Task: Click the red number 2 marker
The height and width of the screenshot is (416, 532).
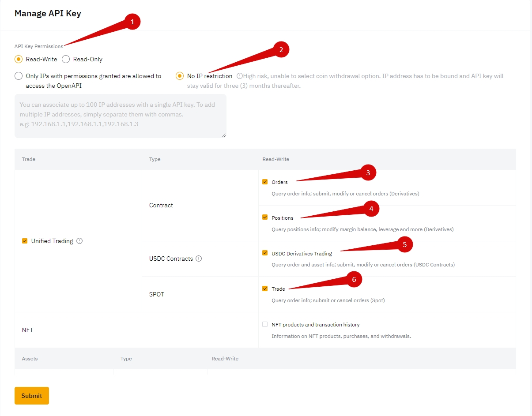Action: tap(281, 49)
